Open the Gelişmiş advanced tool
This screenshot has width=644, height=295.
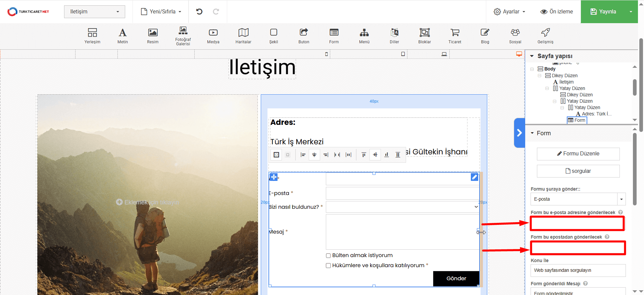[x=545, y=36]
